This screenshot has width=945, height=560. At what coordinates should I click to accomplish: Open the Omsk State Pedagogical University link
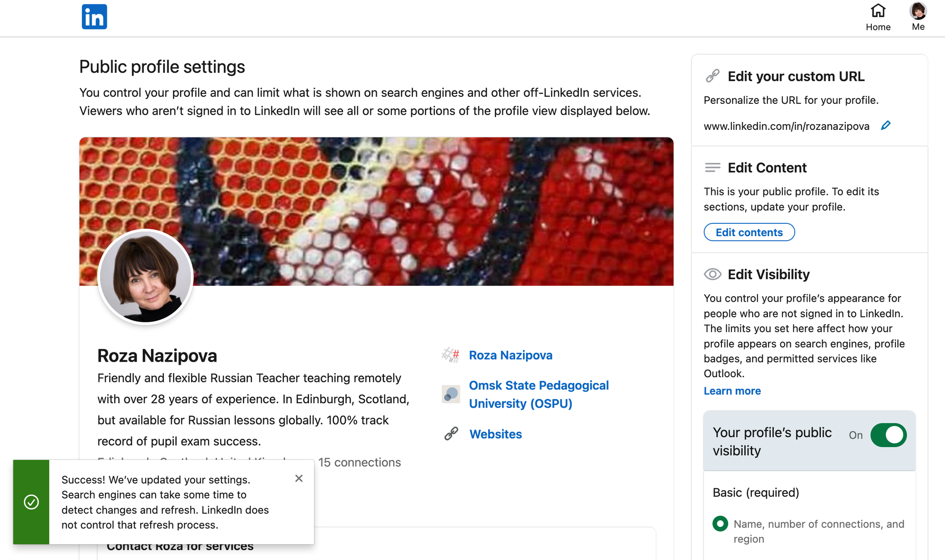coord(539,394)
